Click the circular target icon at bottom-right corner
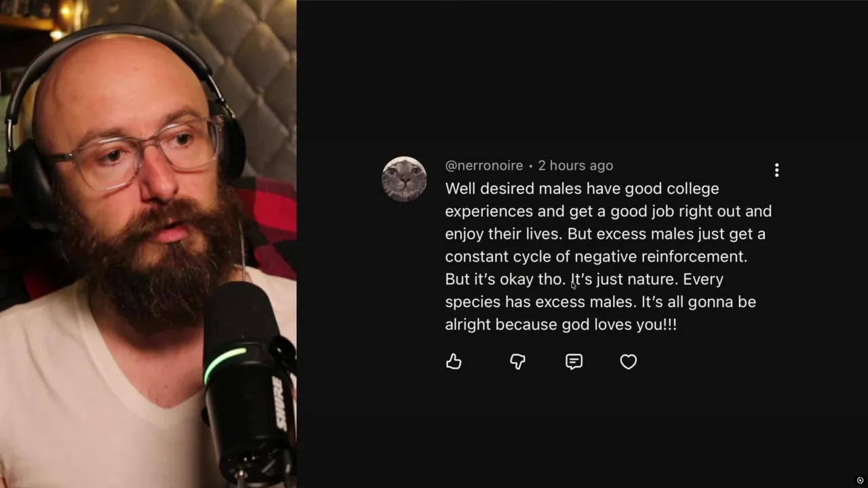 tap(860, 481)
